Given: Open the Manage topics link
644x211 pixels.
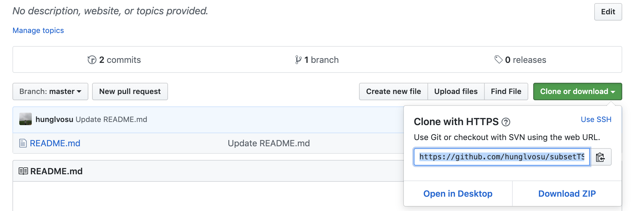Looking at the screenshot, I should (x=38, y=30).
